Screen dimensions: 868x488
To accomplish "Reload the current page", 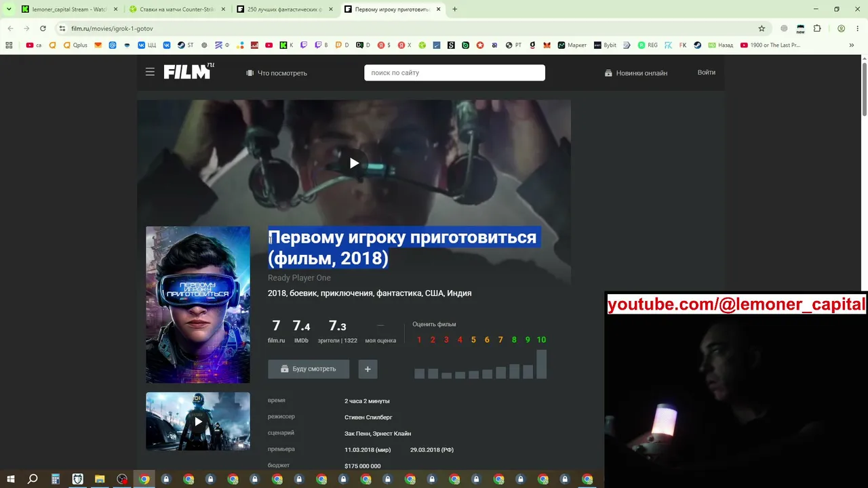I will coord(43,28).
